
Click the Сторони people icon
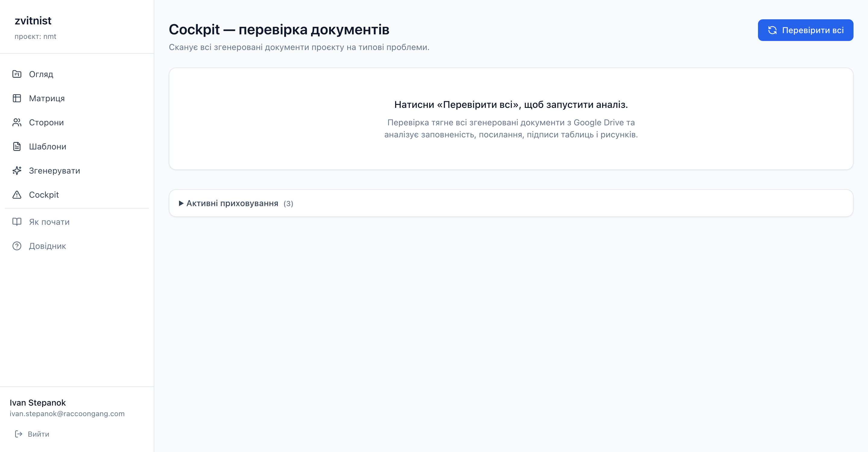point(17,122)
